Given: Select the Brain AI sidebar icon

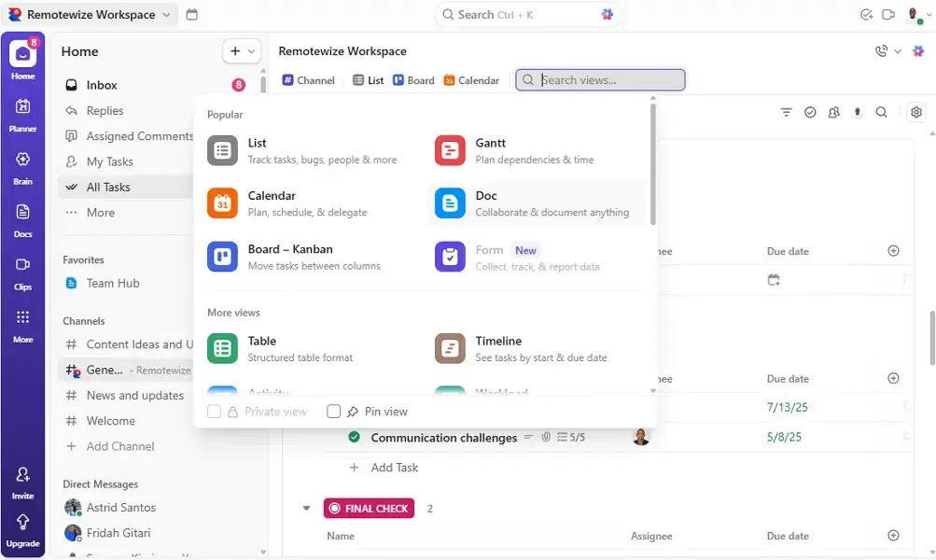Looking at the screenshot, I should coord(21,164).
